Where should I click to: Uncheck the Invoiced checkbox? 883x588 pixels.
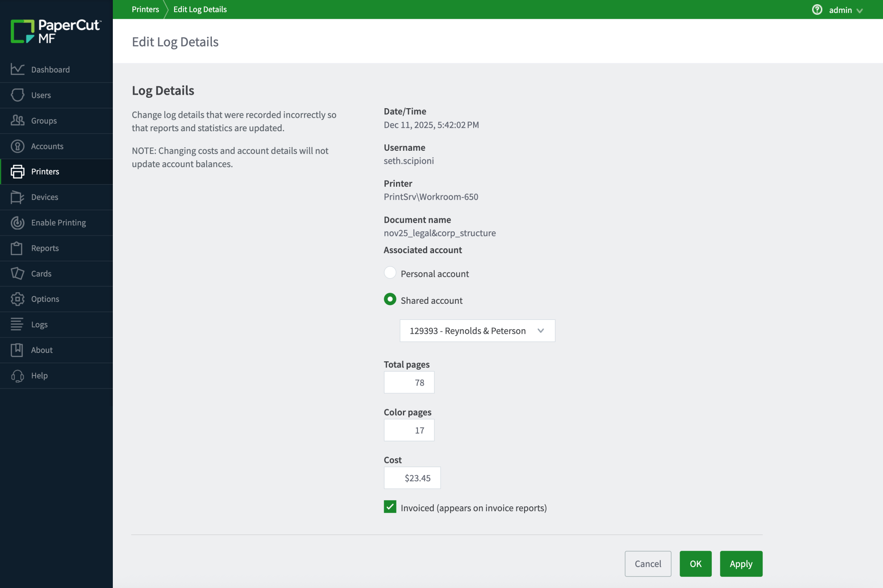(390, 507)
